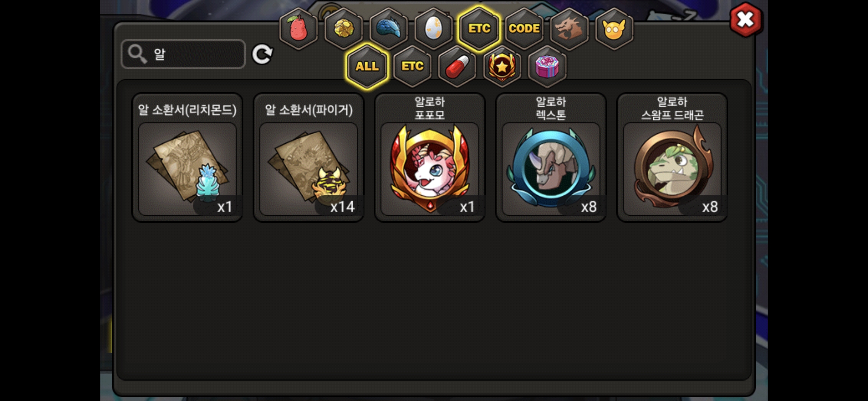The image size is (868, 401).
Task: Filter by the red capsule pill icon
Action: pos(457,66)
